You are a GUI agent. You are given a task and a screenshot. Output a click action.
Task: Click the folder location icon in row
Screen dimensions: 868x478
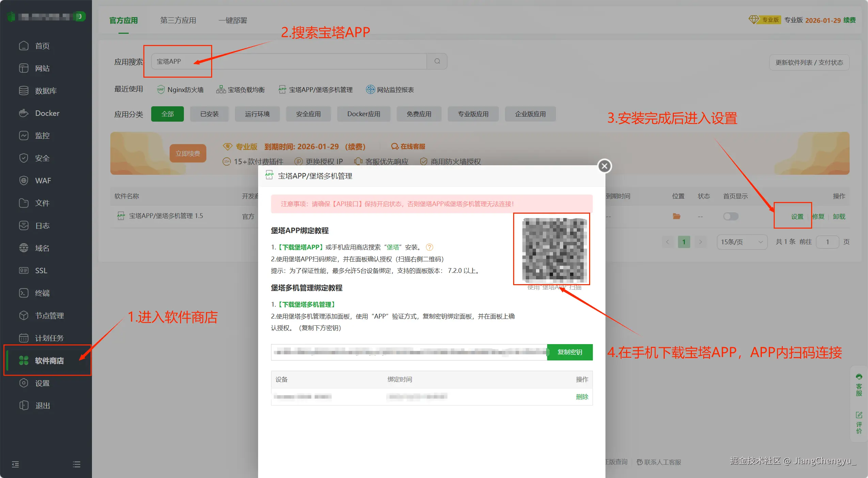(x=676, y=216)
